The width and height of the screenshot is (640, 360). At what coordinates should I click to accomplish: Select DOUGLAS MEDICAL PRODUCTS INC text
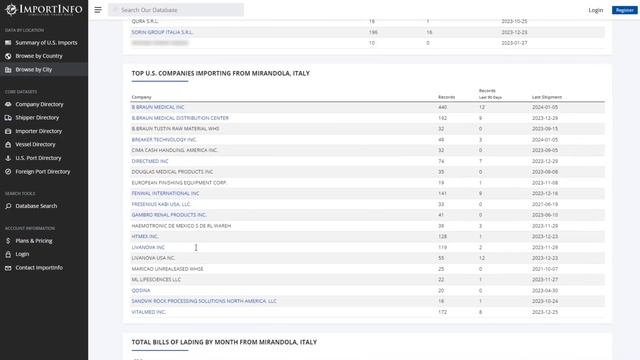(172, 172)
